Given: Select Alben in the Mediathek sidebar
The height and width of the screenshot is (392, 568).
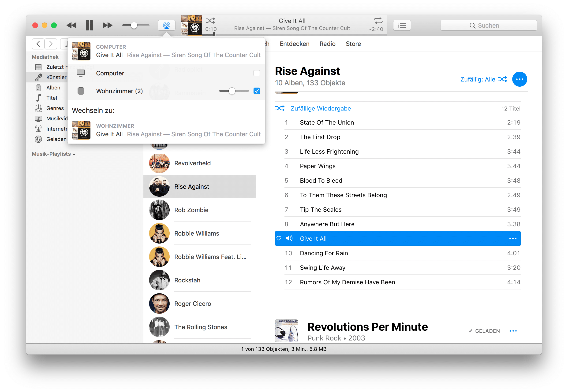Looking at the screenshot, I should (x=53, y=88).
